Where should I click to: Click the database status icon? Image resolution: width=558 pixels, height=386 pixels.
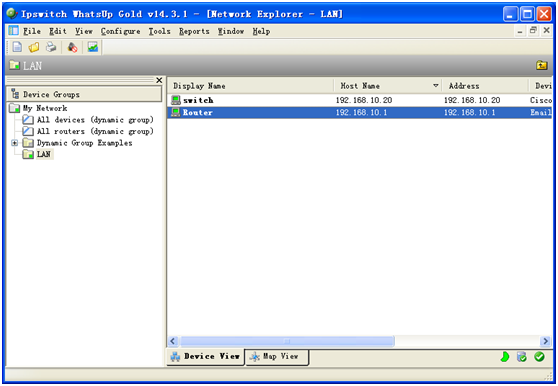[522, 356]
